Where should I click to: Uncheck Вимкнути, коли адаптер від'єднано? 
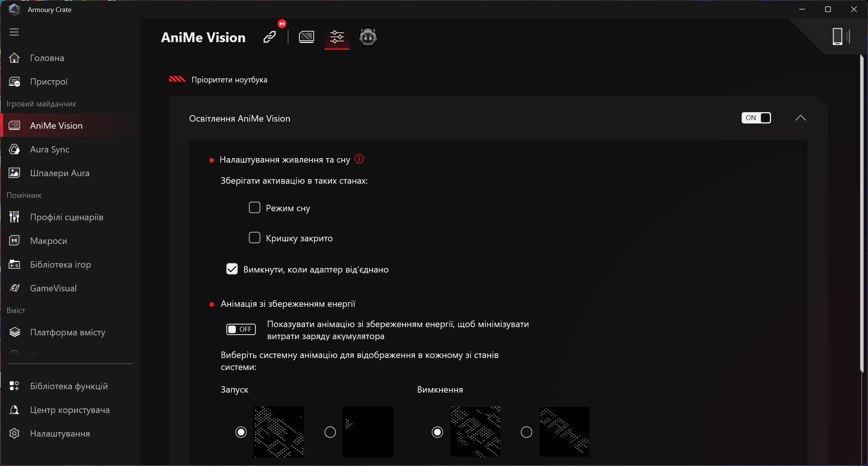pyautogui.click(x=232, y=269)
